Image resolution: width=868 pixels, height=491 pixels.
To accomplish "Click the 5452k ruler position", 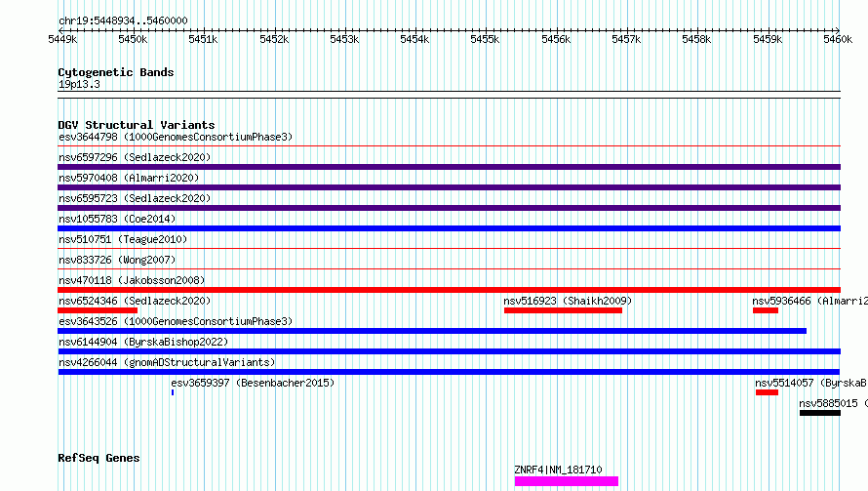I will coord(274,39).
